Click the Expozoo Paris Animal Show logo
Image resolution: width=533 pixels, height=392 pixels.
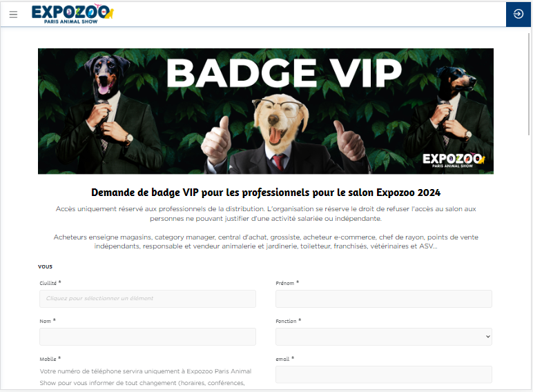point(72,14)
